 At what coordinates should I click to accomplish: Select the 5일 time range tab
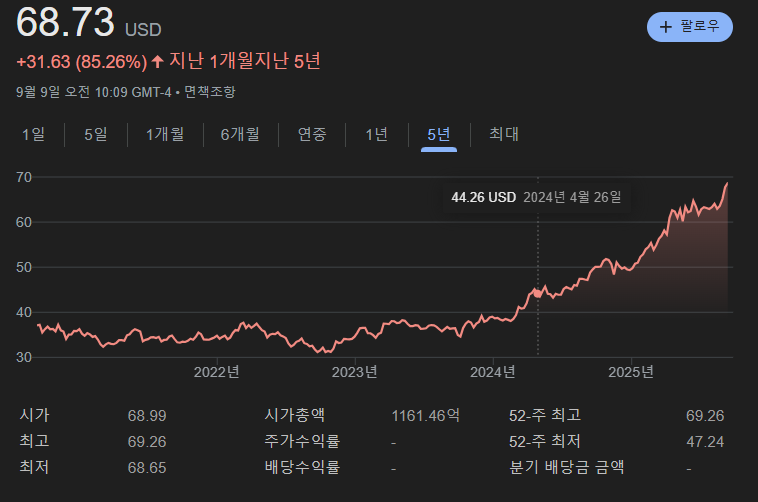[96, 134]
